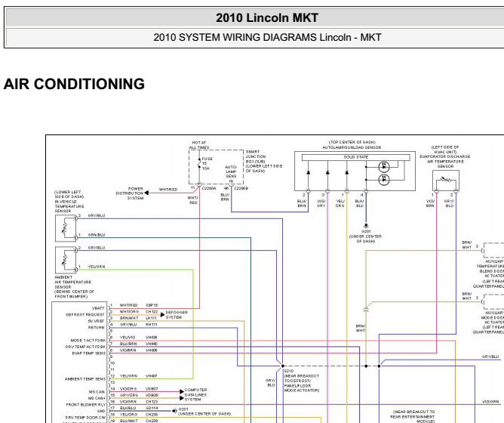504x423 pixels.
Task: Click the '2010 SYSTEM WIRING DIAGRAMS Lincoln - MKT' subtitle
Action: pos(267,37)
